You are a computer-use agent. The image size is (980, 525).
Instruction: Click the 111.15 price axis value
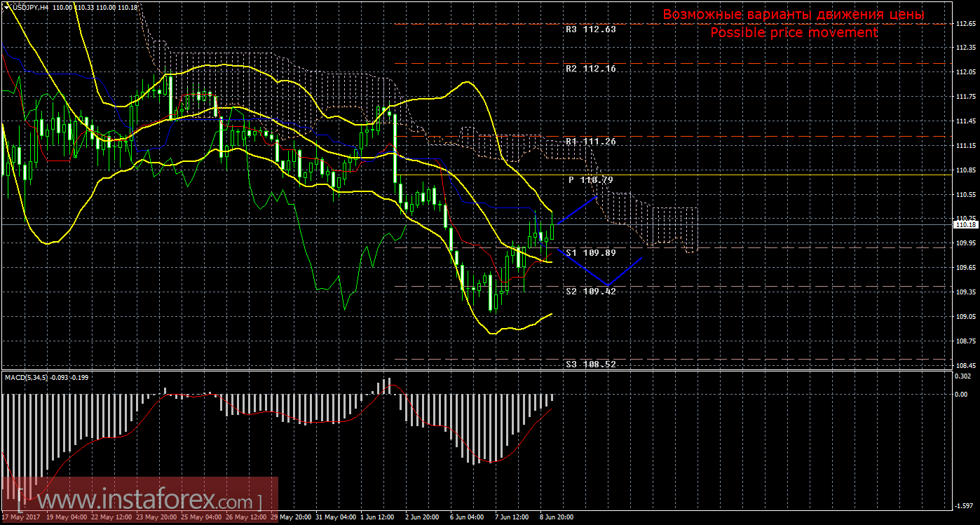(x=965, y=146)
